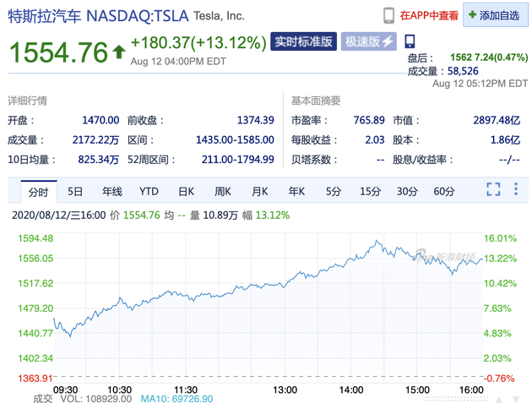Select the YTD chart tab
The image size is (532, 403).
(x=149, y=192)
